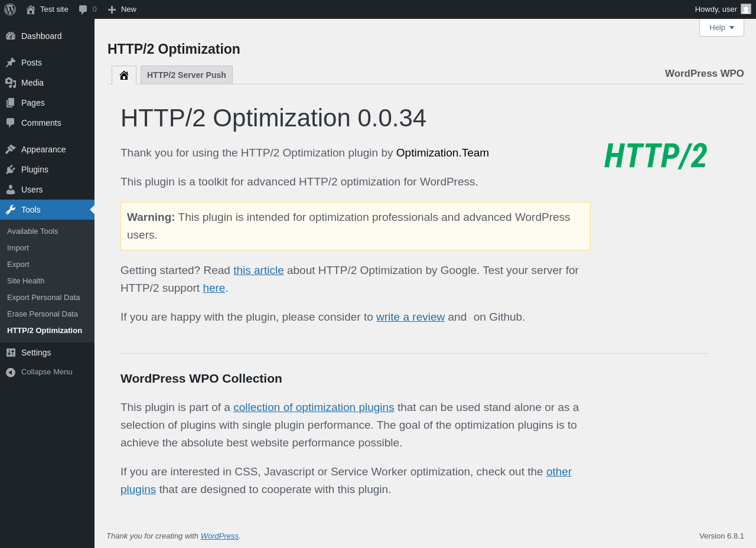Click the Posts pushpin icon
This screenshot has height=548, width=756.
click(x=11, y=63)
